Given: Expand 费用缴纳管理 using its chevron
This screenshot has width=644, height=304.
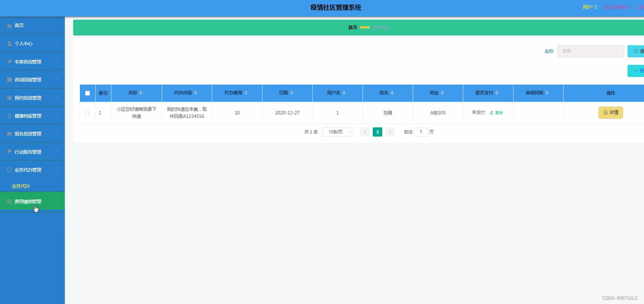Looking at the screenshot, I should click(x=57, y=201).
